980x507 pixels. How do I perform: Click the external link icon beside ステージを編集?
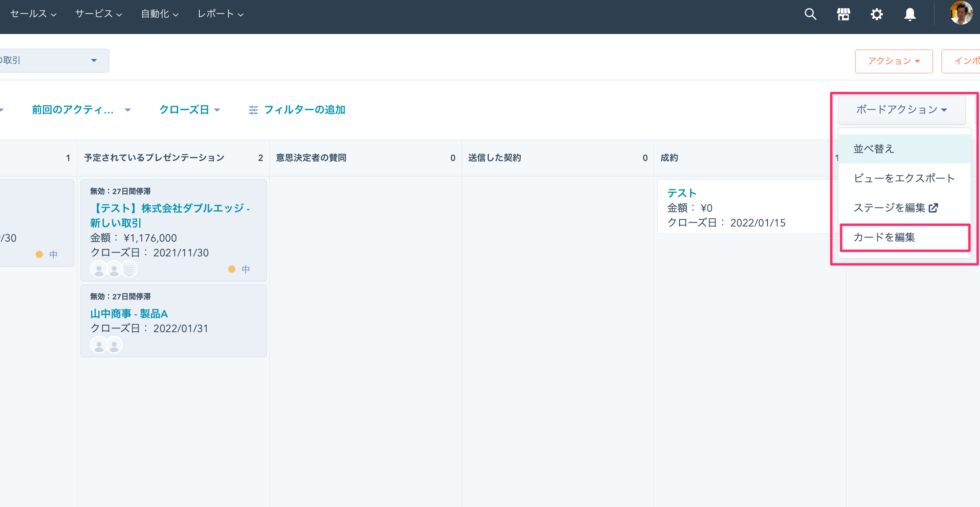point(933,208)
